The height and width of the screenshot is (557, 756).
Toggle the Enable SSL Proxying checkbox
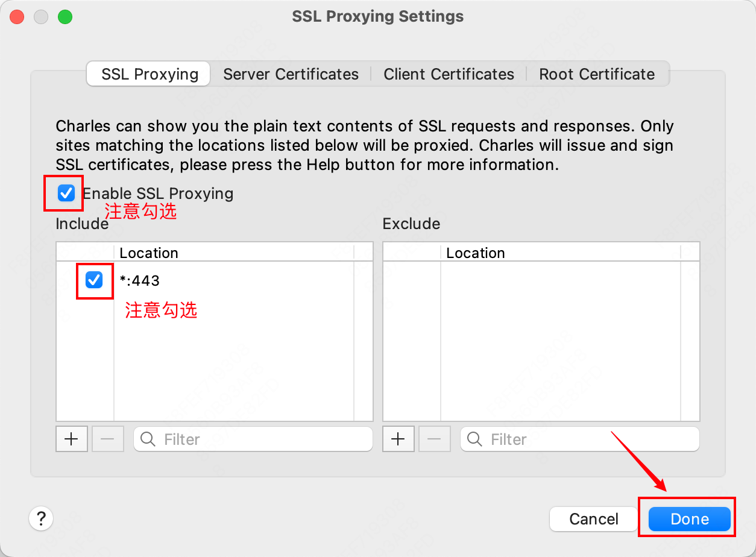[66, 194]
